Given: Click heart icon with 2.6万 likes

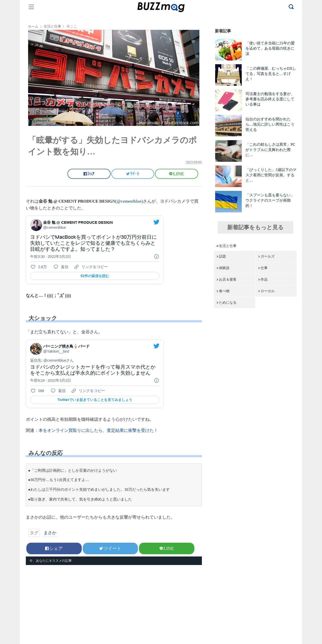Looking at the screenshot, I should (x=33, y=267).
